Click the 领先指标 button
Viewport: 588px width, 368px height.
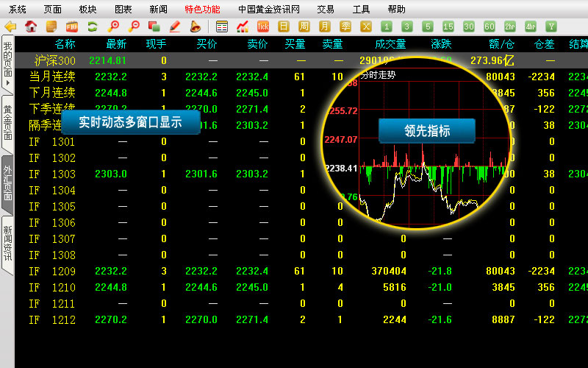[x=427, y=131]
